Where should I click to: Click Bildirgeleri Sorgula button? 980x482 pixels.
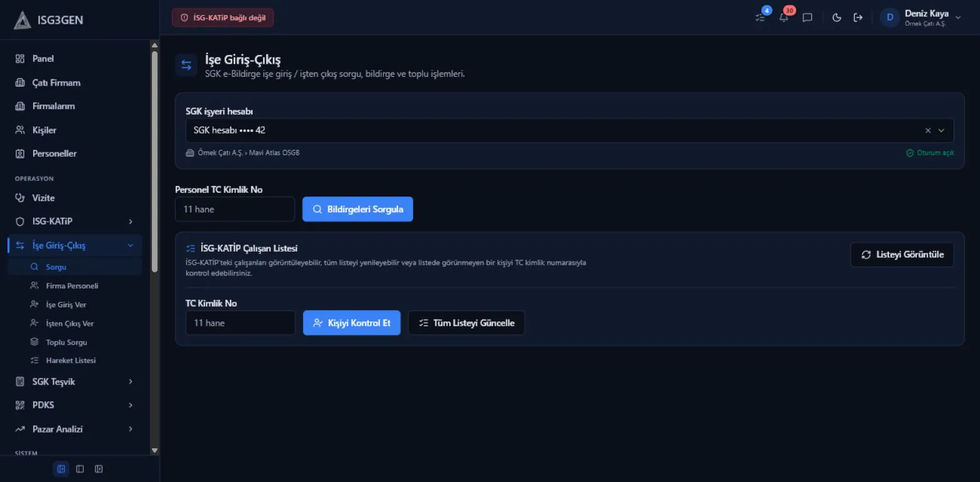357,209
